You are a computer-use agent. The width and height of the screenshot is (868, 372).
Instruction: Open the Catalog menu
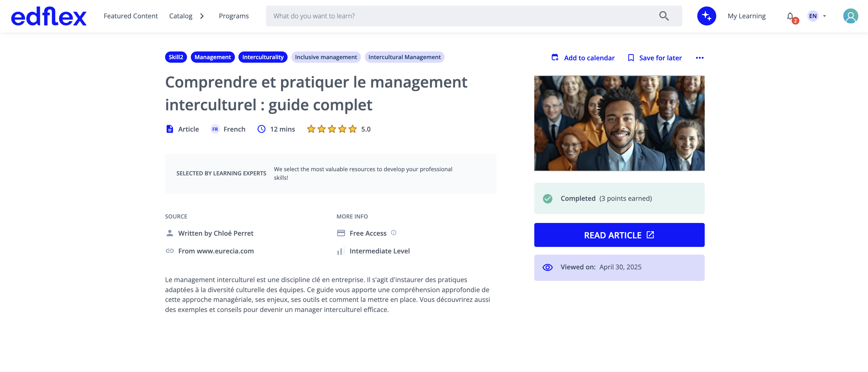(180, 16)
